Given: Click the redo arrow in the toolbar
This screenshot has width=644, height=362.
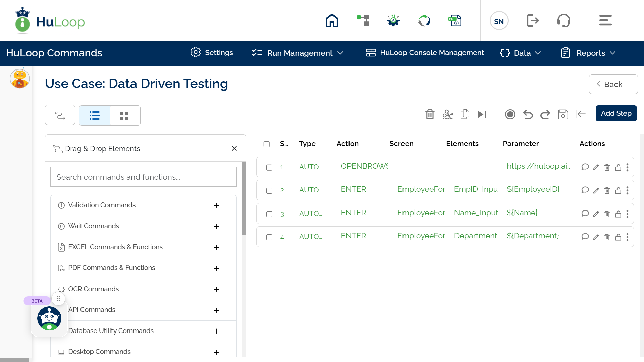Looking at the screenshot, I should 545,114.
